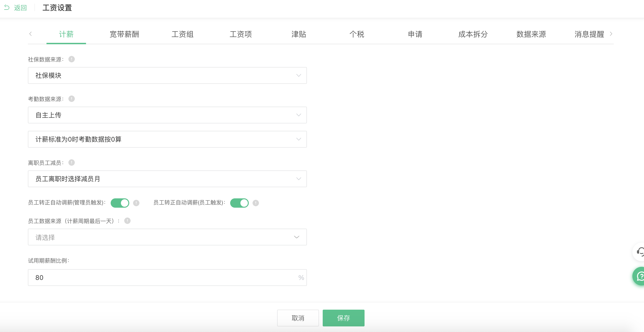Switch to the 成本拆分 tab
This screenshot has height=332, width=644.
(473, 34)
